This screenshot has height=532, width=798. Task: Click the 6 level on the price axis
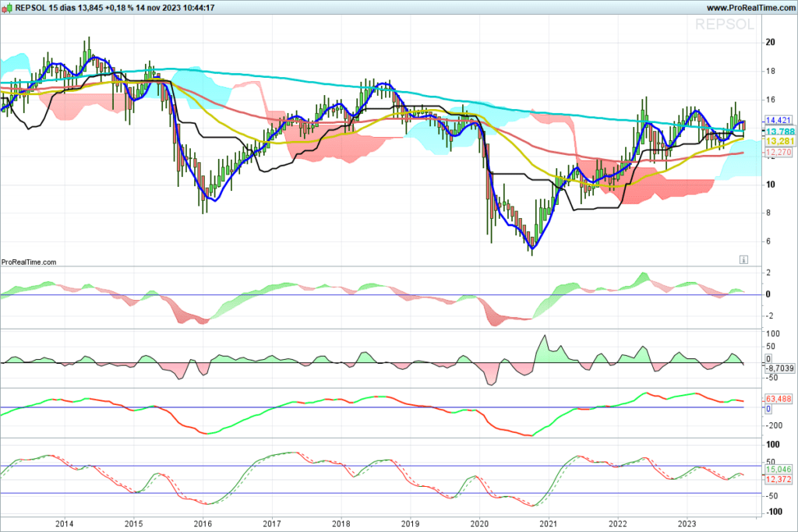pos(768,241)
